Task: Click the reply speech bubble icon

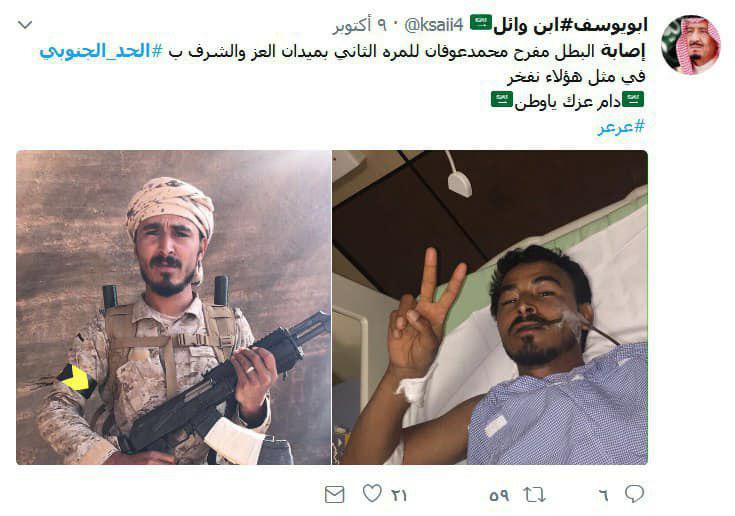Action: coord(634,494)
